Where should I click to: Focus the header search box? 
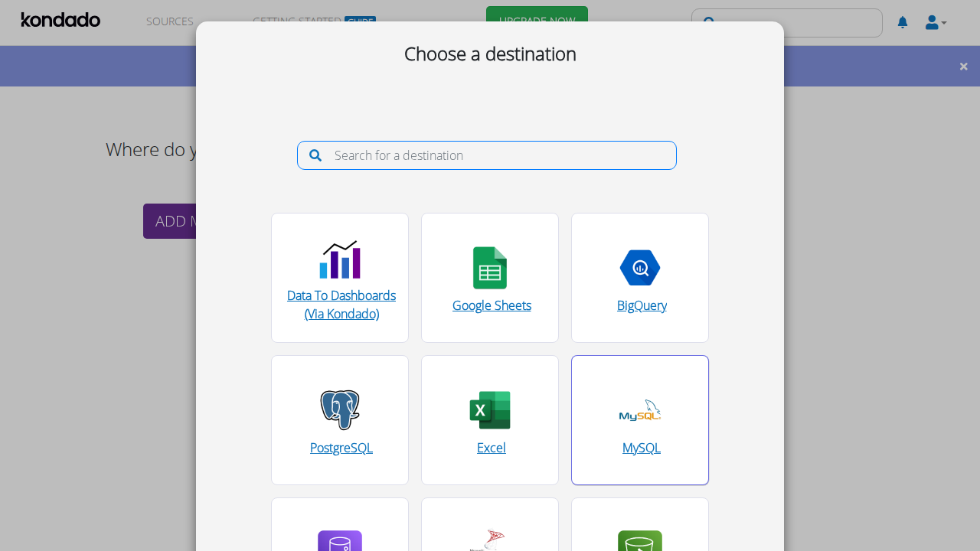(787, 23)
